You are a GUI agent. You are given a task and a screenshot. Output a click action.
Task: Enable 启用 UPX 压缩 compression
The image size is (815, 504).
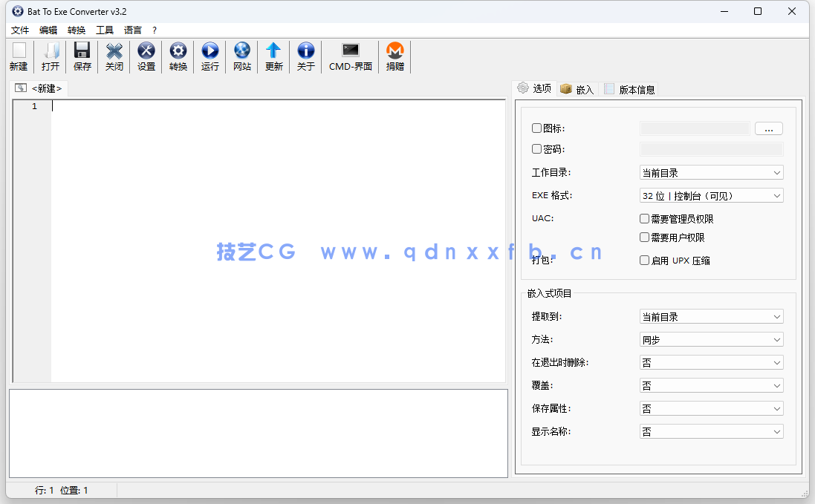tap(644, 260)
